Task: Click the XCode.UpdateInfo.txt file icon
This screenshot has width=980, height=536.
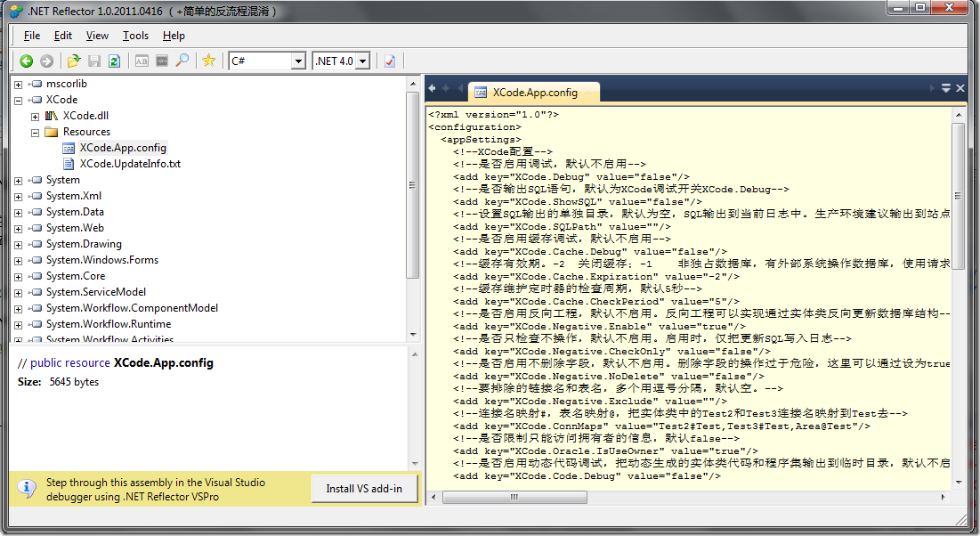Action: (x=69, y=164)
